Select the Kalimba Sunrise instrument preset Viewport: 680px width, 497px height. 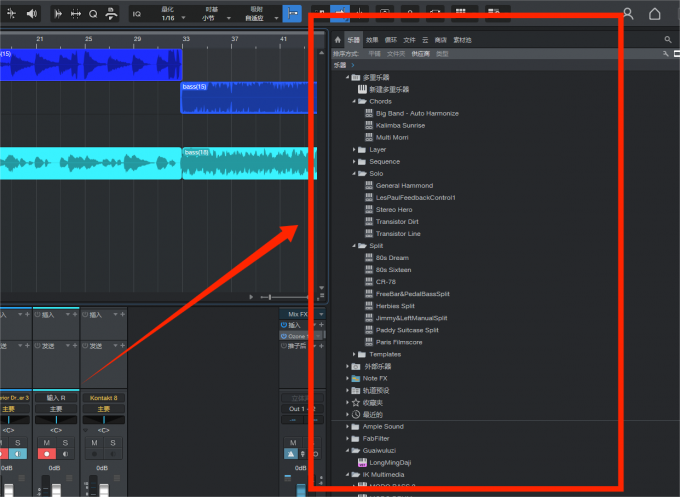pos(402,125)
